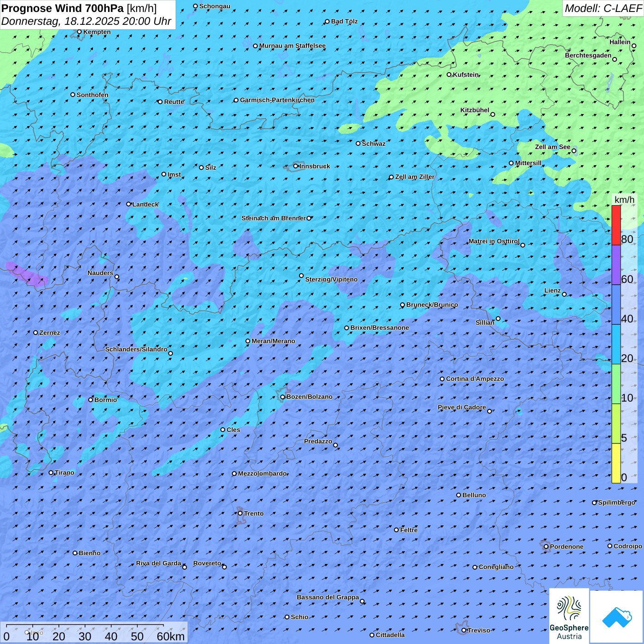Screen dimensions: 644x644
Task: Click the 'Reutte' town label
Action: (x=174, y=102)
